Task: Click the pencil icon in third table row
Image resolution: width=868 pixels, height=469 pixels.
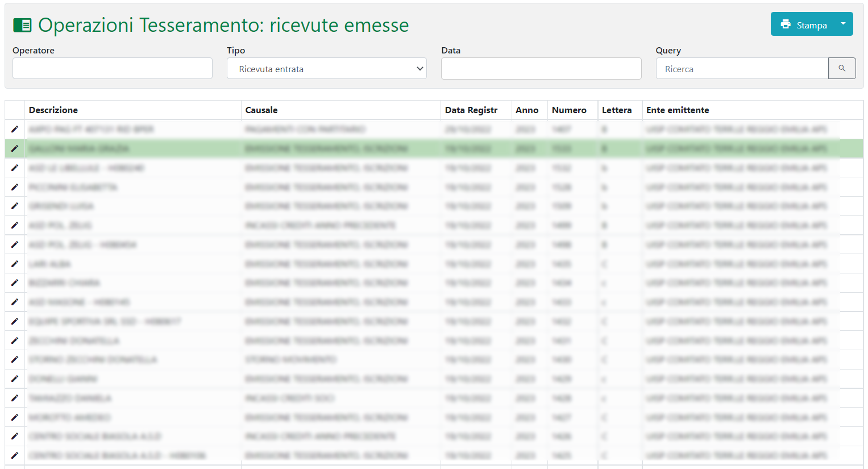Action: (15, 168)
